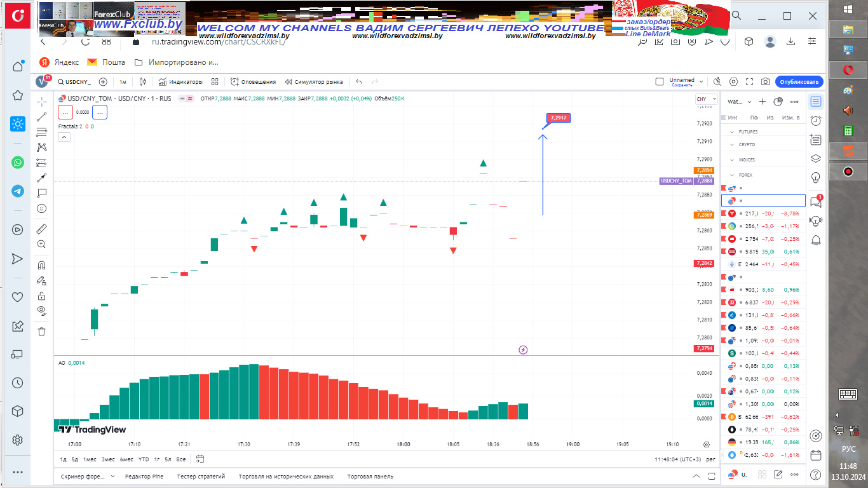The width and height of the screenshot is (868, 488).
Task: Open the Торговая панель tab
Action: tap(370, 476)
